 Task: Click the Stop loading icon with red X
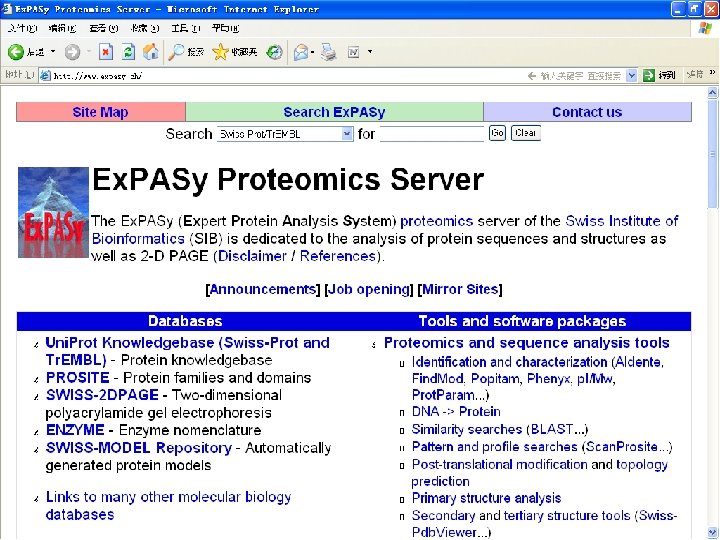[106, 52]
